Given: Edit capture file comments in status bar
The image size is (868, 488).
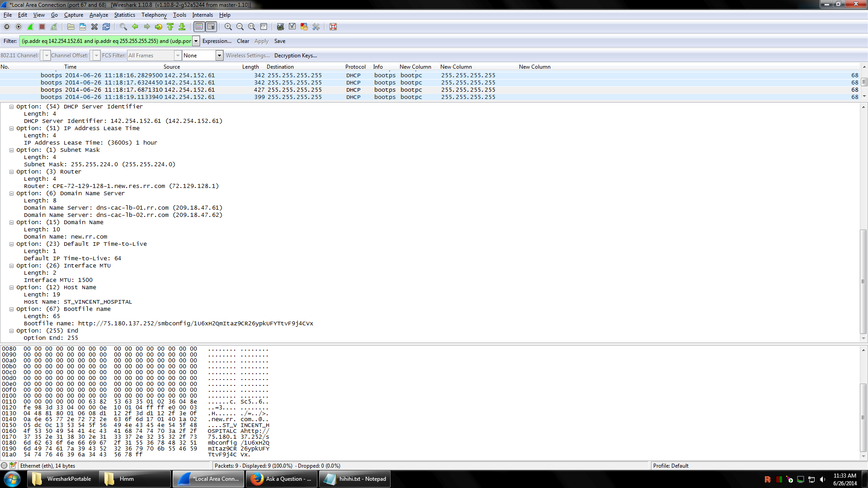Looking at the screenshot, I should pyautogui.click(x=13, y=465).
